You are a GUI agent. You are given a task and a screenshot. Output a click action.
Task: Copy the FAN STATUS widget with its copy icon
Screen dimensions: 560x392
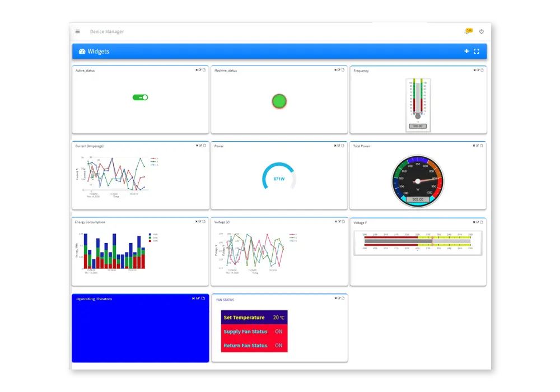coord(342,298)
